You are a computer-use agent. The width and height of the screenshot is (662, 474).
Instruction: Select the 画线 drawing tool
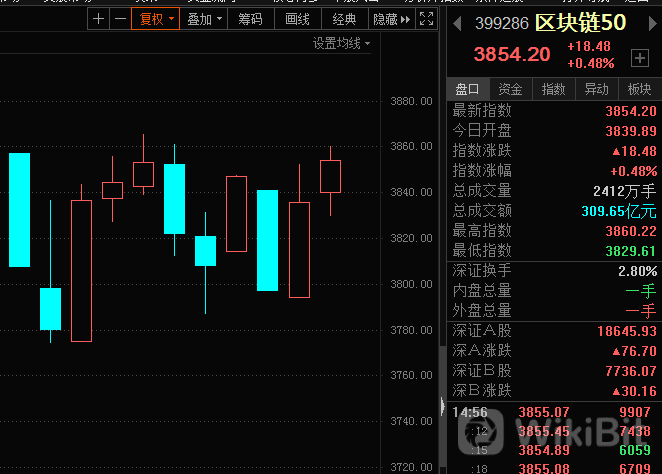[x=298, y=19]
